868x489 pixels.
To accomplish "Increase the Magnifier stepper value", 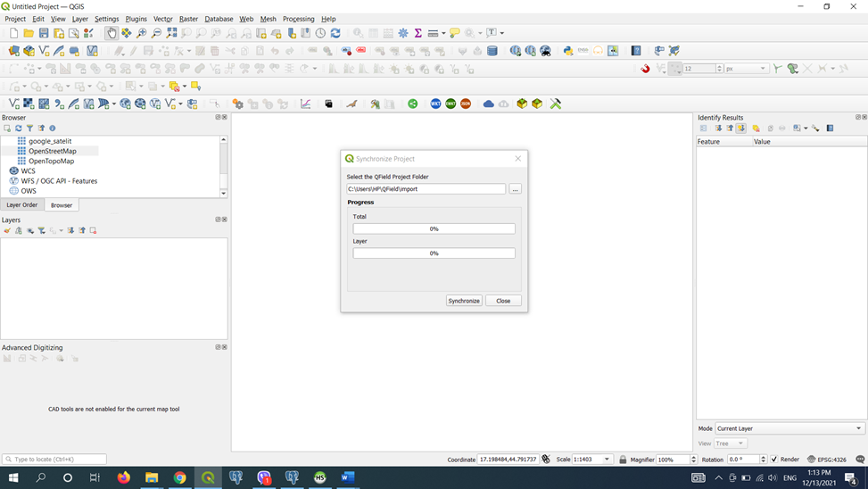I will pos(694,457).
